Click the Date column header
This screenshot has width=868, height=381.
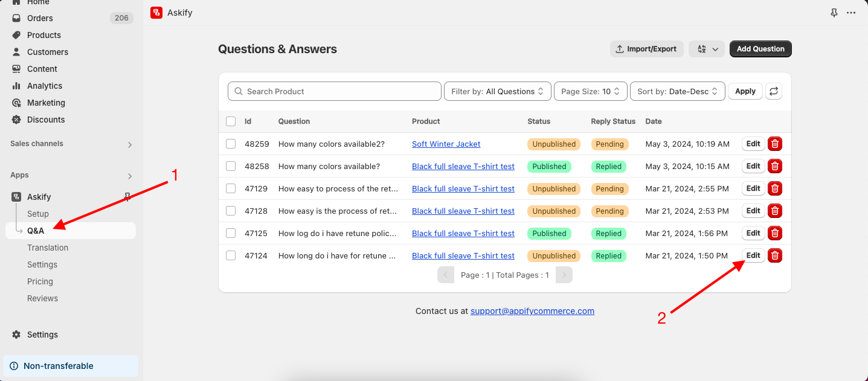point(654,121)
